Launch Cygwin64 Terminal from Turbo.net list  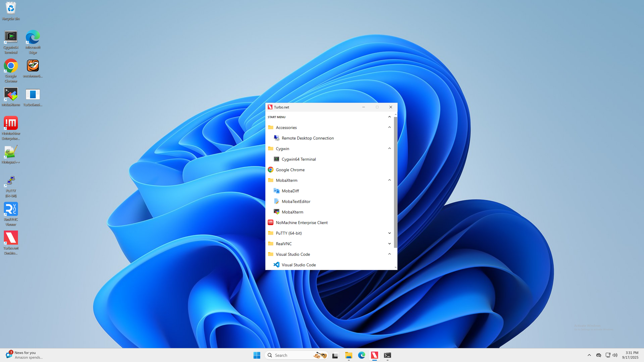tap(329, 159)
